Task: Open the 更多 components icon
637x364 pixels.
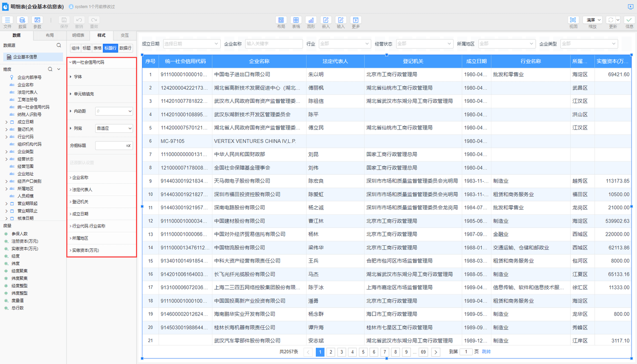Action: tap(355, 20)
